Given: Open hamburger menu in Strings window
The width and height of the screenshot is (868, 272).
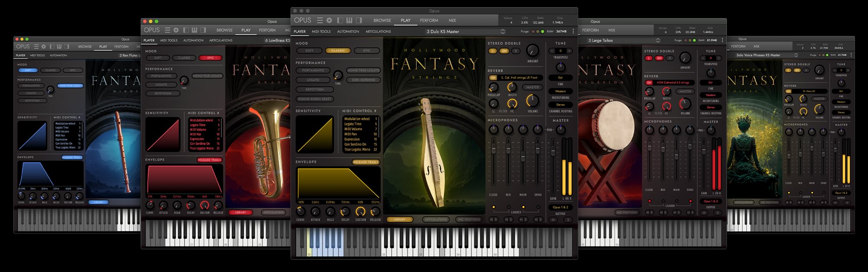Looking at the screenshot, I should point(320,20).
